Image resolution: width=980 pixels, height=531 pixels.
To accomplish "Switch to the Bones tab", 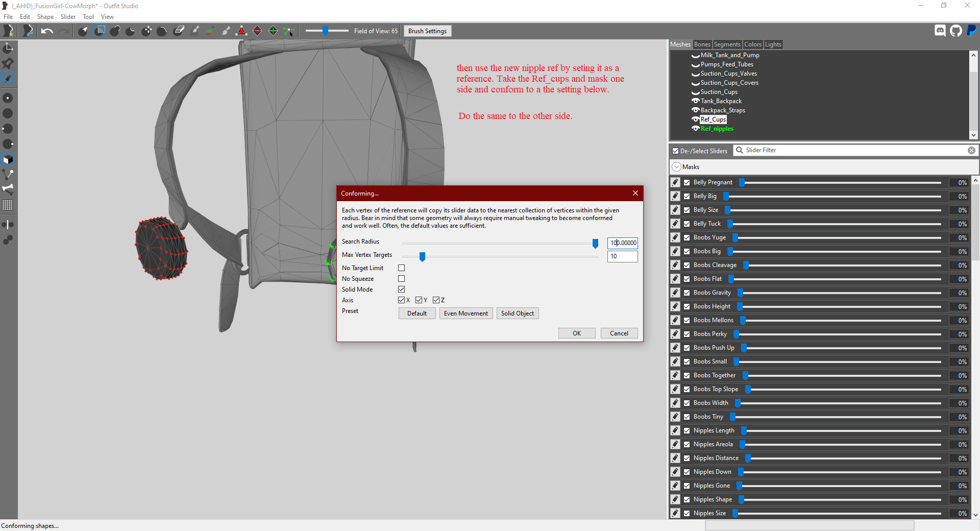I will (702, 44).
